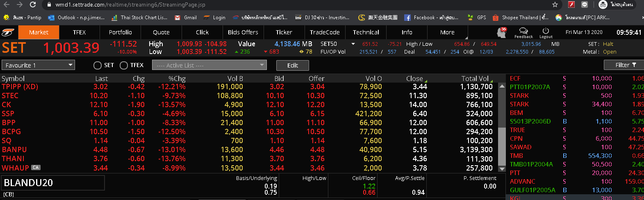Image resolution: width=644 pixels, height=200 pixels.
Task: Click the BLANDU20 symbol input field
Action: [x=53, y=183]
